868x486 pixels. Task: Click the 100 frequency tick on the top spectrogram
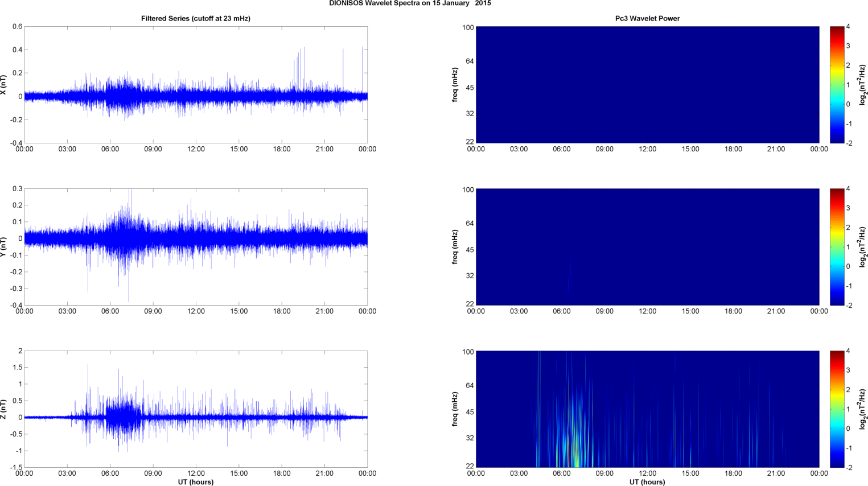point(468,27)
